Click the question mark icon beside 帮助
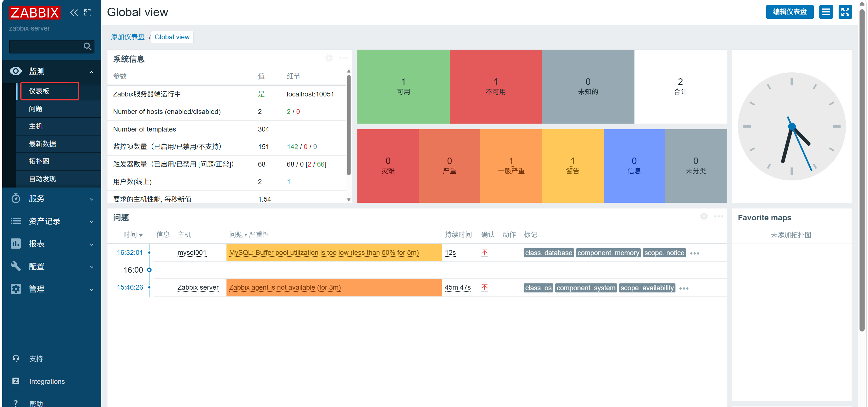 (x=16, y=403)
